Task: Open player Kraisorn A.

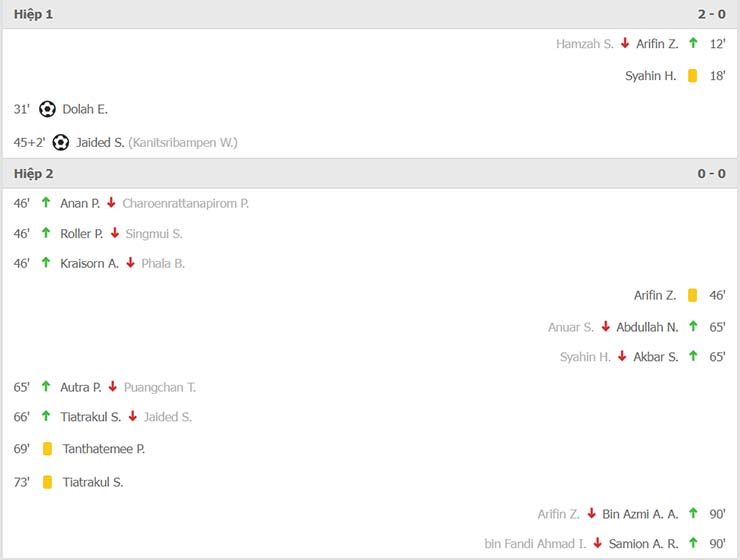Action: pyautogui.click(x=89, y=263)
